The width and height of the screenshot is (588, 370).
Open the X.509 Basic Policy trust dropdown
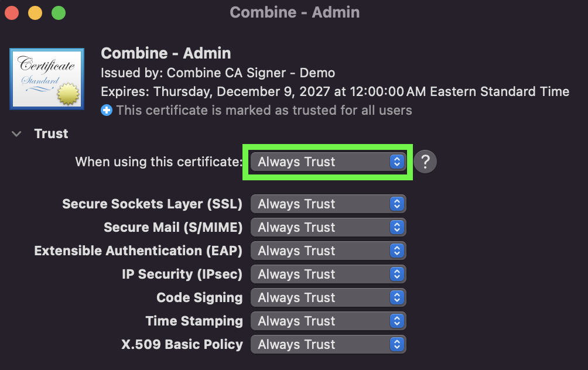(328, 344)
